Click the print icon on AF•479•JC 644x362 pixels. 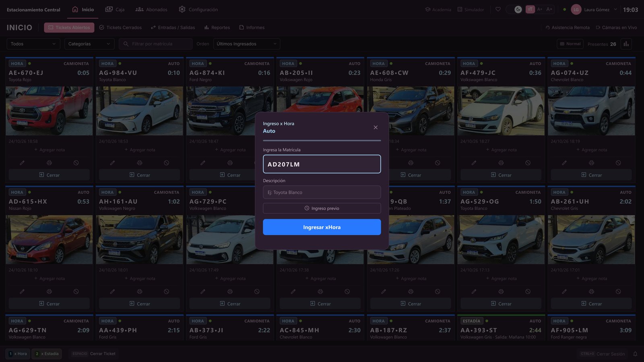click(x=501, y=163)
